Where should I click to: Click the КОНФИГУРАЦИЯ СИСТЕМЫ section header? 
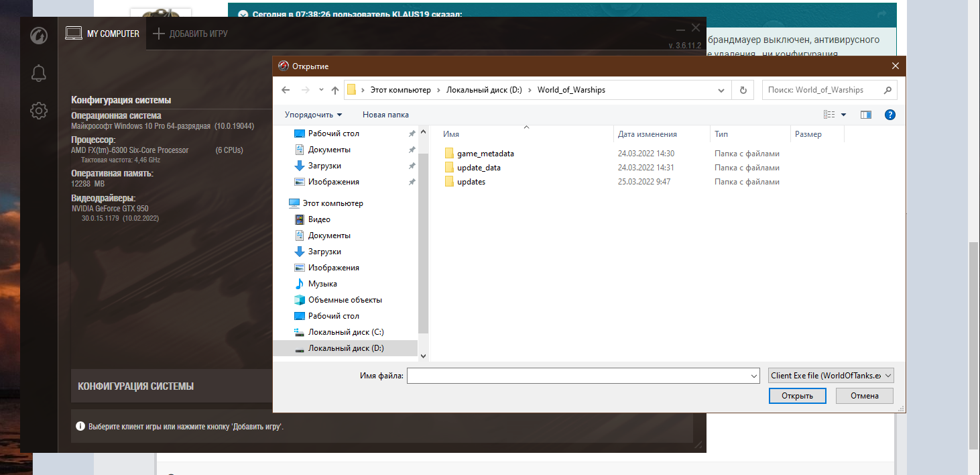click(x=135, y=386)
